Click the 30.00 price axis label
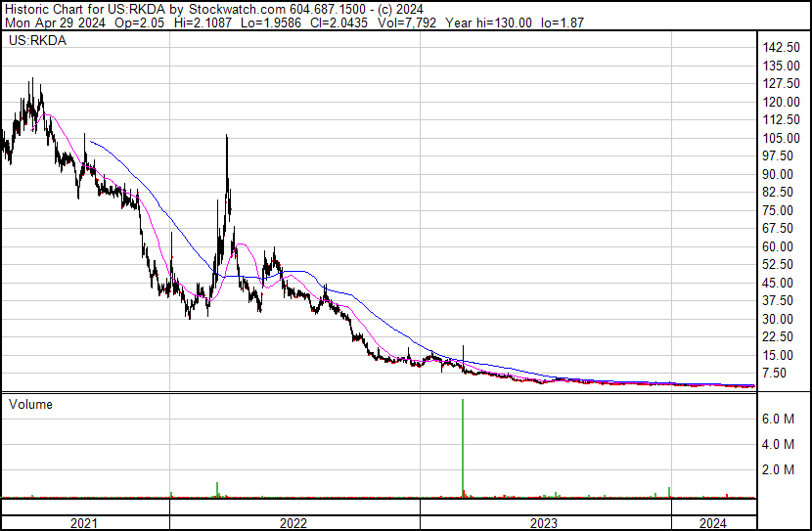 (x=782, y=319)
